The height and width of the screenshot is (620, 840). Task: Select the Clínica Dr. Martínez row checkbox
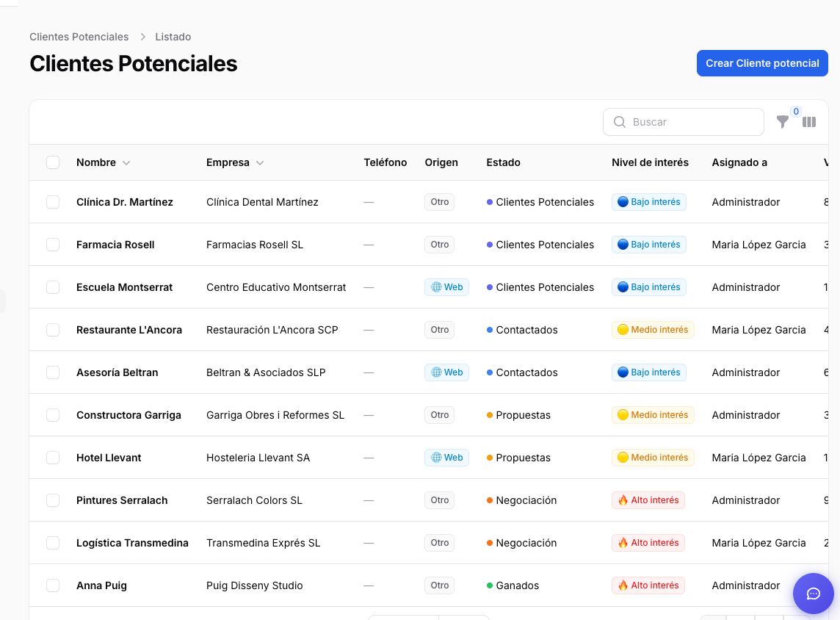pos(53,202)
